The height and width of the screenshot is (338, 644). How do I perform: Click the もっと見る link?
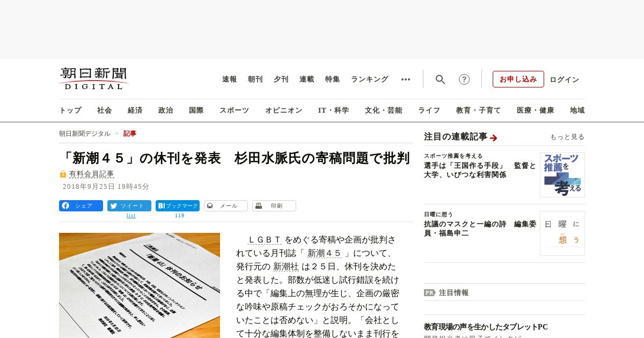[x=567, y=137]
